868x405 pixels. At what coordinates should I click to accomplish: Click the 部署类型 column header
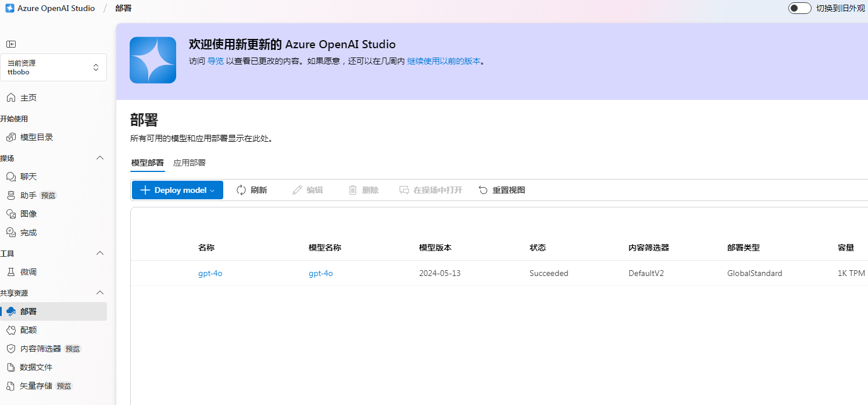point(744,248)
